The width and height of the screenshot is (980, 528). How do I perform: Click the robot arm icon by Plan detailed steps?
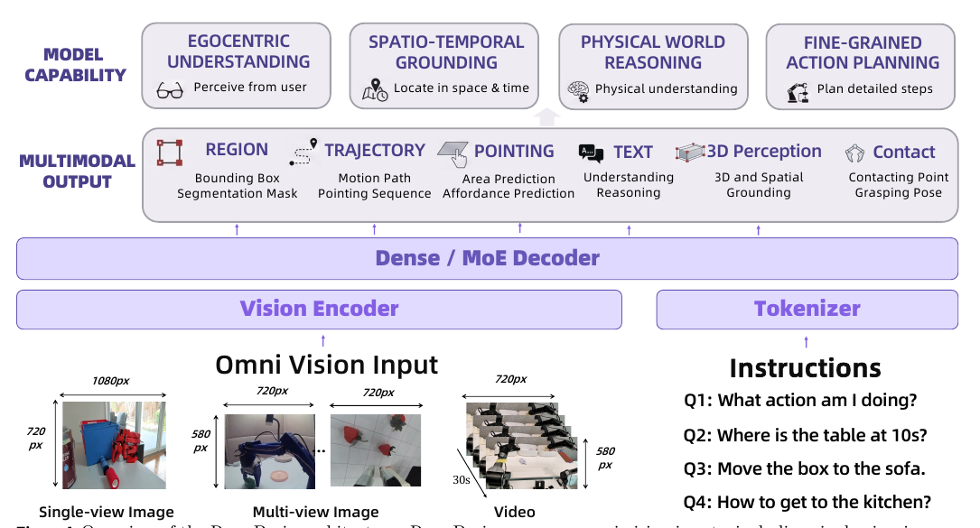(x=798, y=92)
